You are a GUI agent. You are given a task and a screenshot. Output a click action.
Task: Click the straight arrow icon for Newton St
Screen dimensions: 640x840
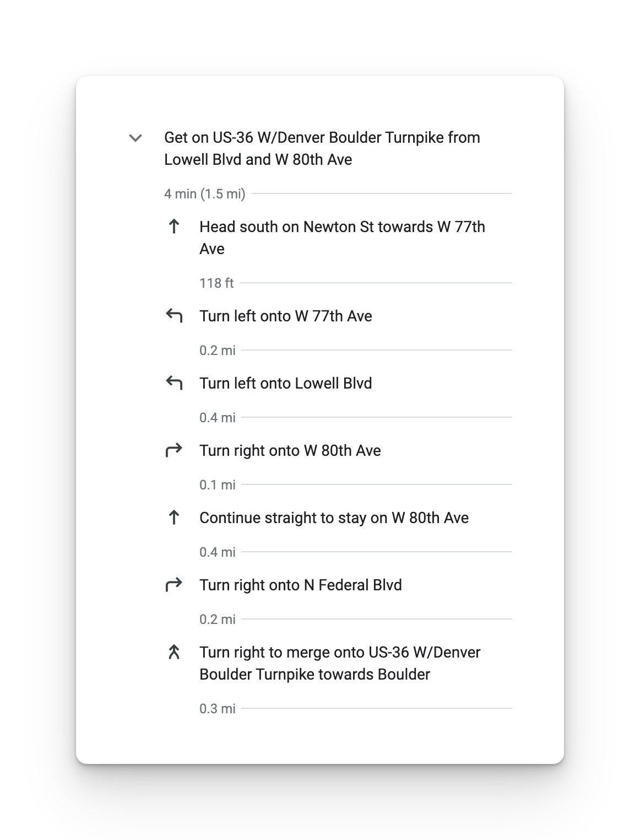coord(174,227)
